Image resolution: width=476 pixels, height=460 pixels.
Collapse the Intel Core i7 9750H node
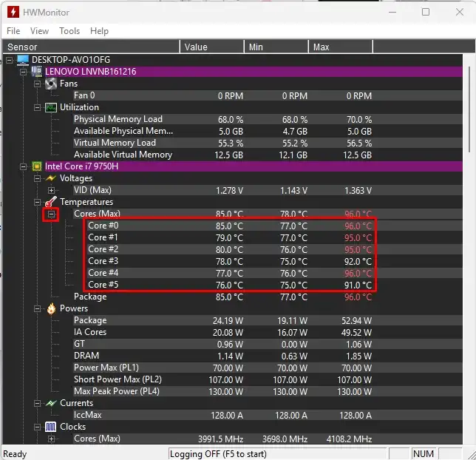[x=24, y=167]
